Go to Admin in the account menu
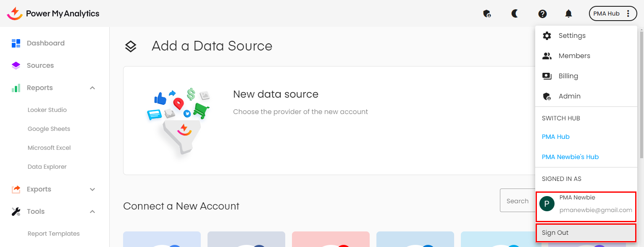Image resolution: width=644 pixels, height=247 pixels. 569,96
